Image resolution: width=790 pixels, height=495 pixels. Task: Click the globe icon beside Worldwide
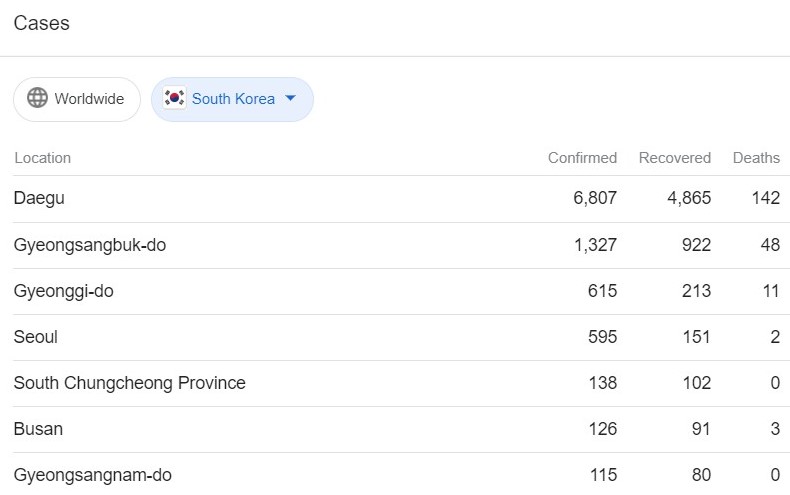coord(37,98)
